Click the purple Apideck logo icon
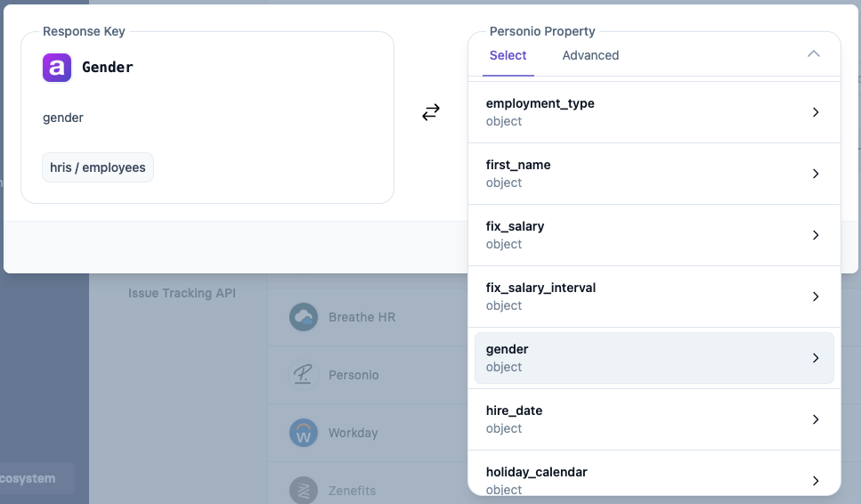Screen dimensions: 861x504 [57, 68]
